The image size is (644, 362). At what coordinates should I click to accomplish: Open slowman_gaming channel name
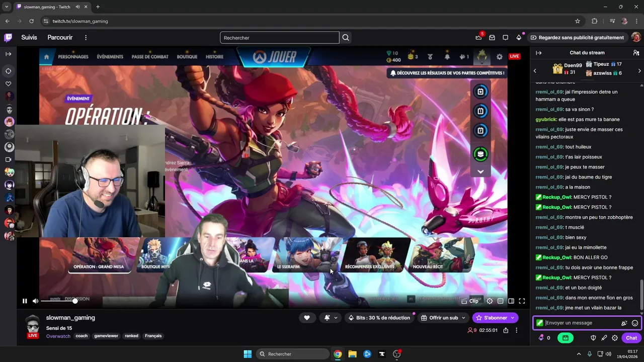tap(70, 318)
